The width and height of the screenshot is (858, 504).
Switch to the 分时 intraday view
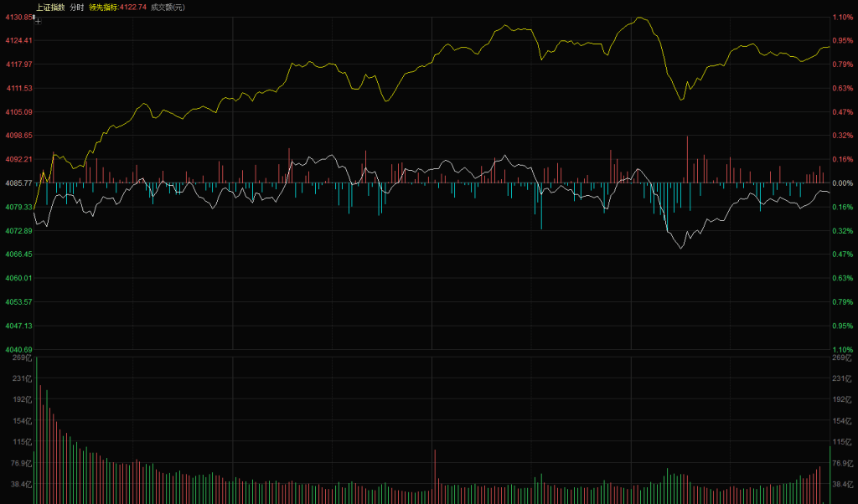coord(77,7)
